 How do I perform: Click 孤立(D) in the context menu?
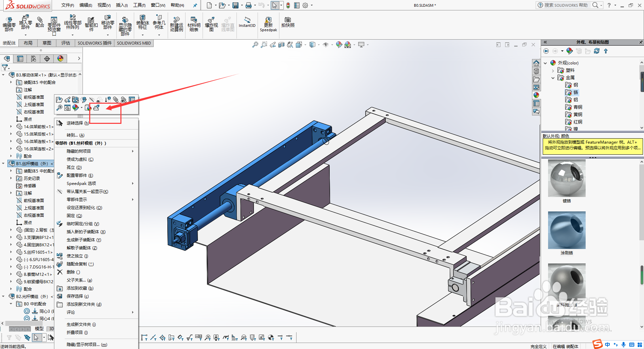click(74, 167)
